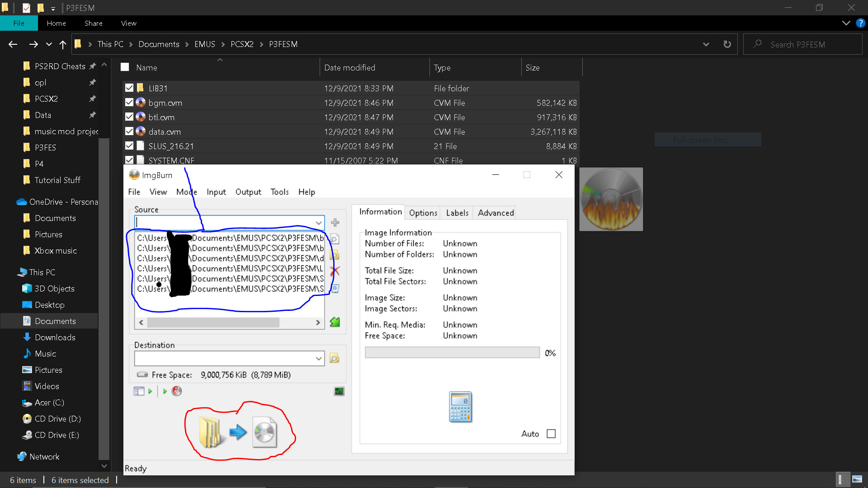Viewport: 868px width, 488px height.
Task: Switch to the Options tab in ImgBurn
Action: 423,212
